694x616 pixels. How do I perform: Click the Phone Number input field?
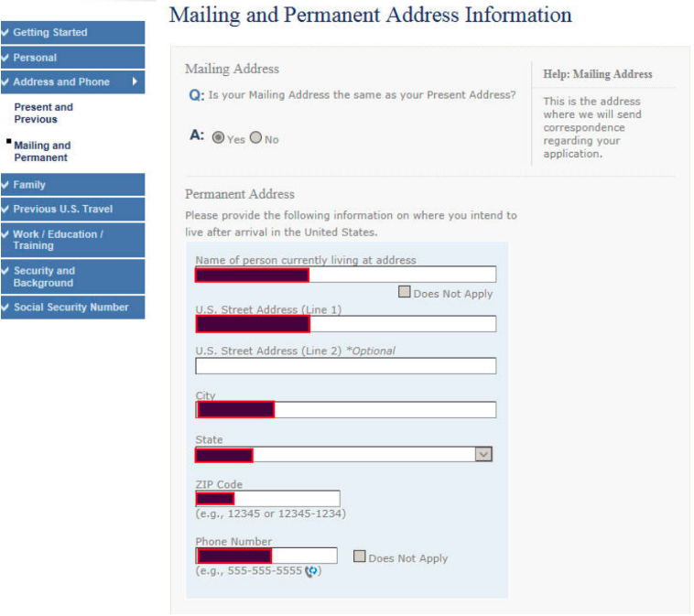click(x=304, y=556)
